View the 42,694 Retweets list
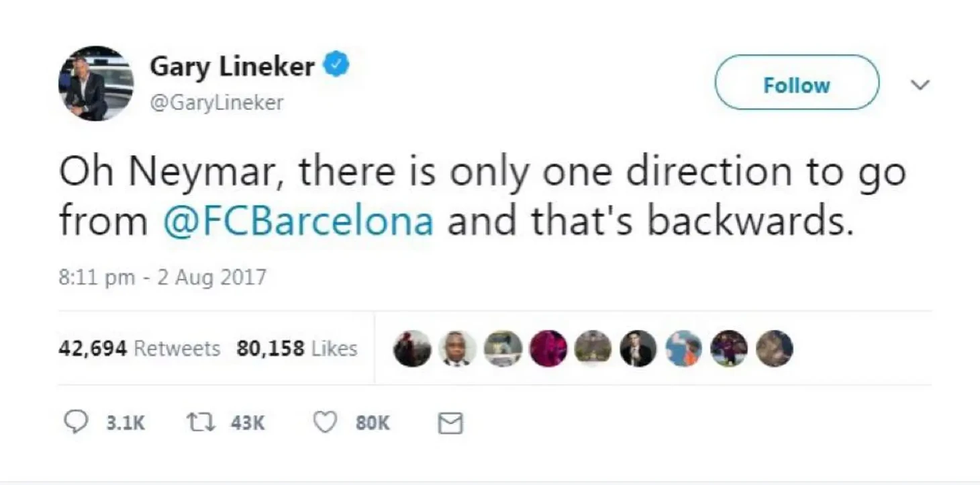 140,349
